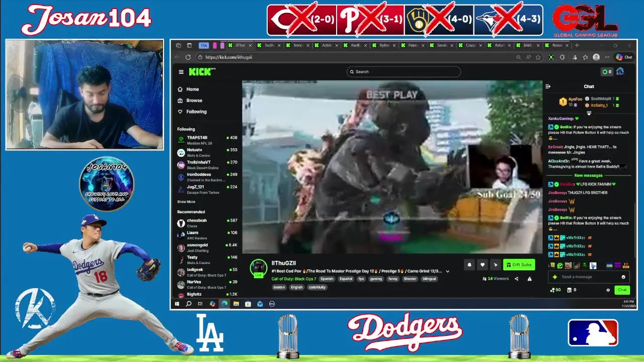Viewport: 644px width, 362px height.
Task: Click the green Chat send button
Action: point(622,290)
